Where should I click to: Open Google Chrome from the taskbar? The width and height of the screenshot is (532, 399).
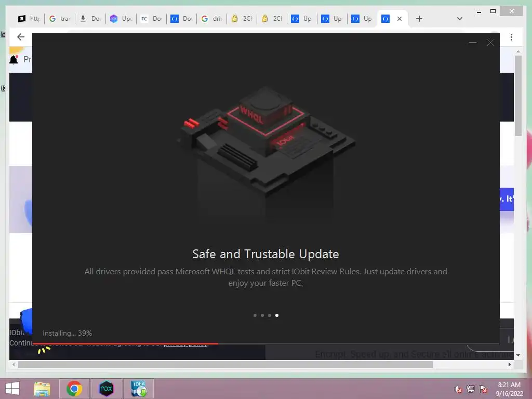click(74, 389)
